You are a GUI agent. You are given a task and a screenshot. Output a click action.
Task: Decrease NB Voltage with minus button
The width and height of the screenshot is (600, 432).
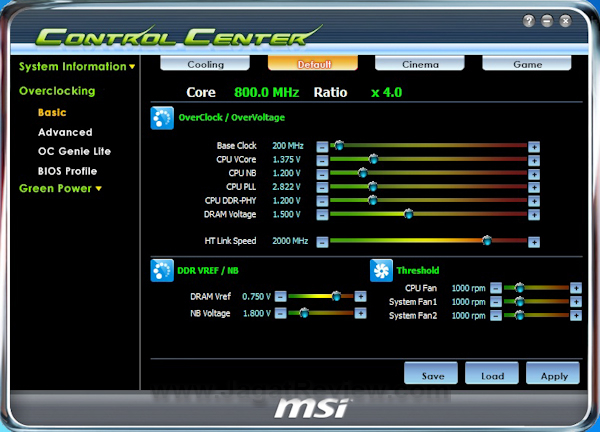[x=280, y=313]
